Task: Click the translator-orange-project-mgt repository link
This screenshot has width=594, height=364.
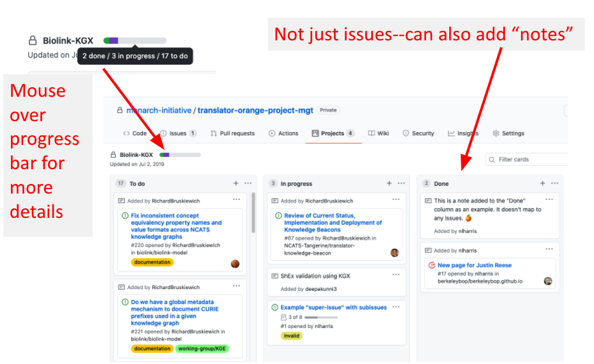Action: tap(255, 110)
